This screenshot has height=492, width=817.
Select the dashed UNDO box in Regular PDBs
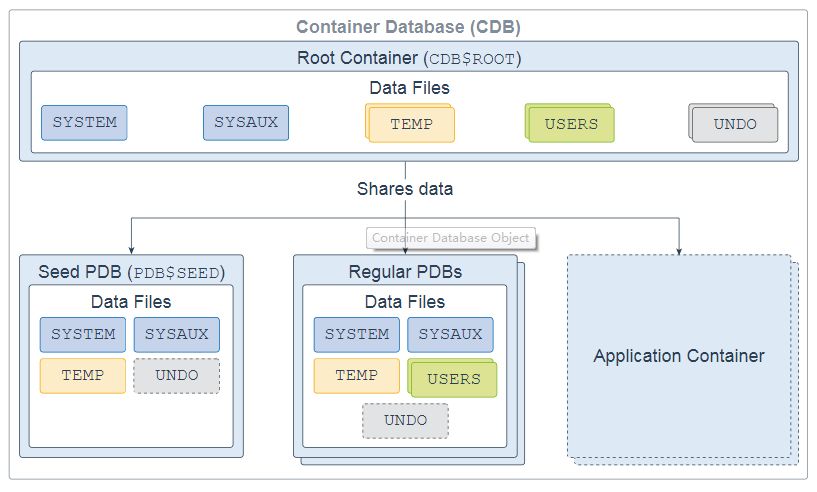click(x=405, y=420)
